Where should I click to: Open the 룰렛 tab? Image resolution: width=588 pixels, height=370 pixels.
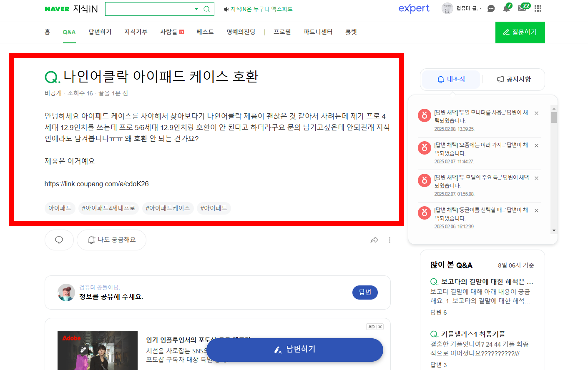[351, 32]
